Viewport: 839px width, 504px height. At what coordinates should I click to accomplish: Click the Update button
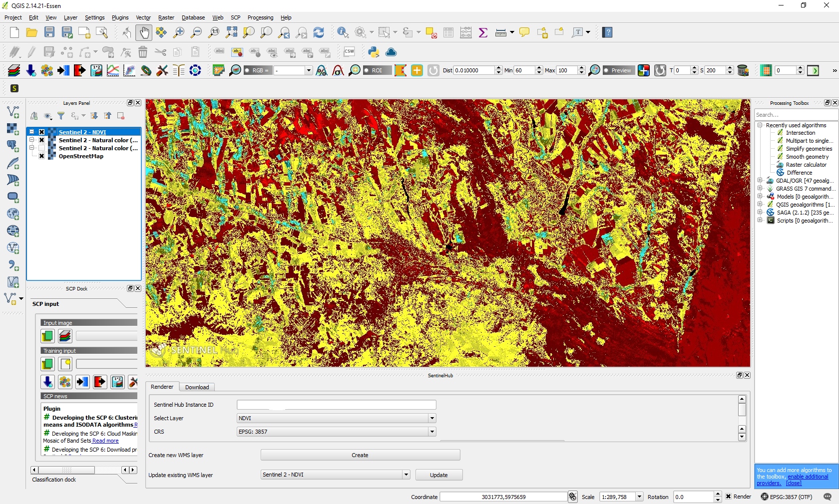click(439, 475)
